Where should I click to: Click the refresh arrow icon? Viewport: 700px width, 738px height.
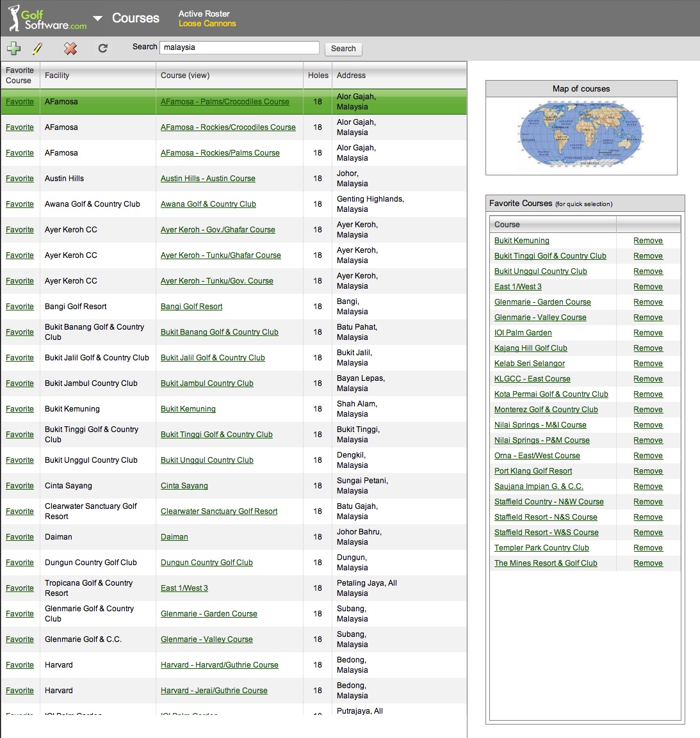[102, 48]
